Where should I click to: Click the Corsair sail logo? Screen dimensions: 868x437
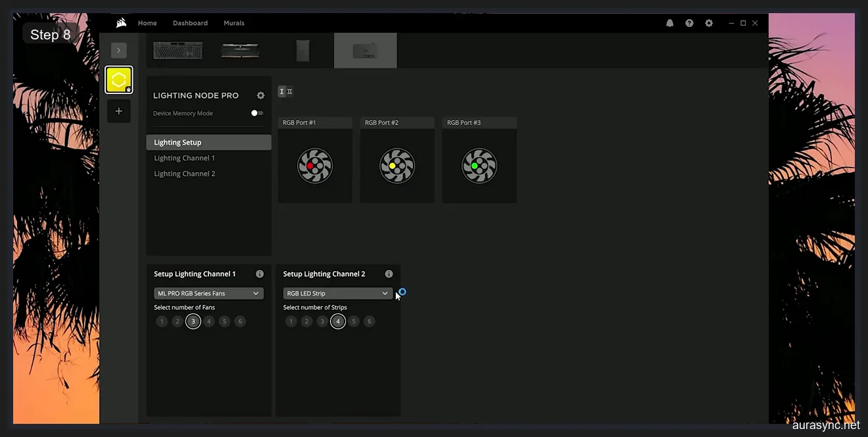tap(121, 22)
